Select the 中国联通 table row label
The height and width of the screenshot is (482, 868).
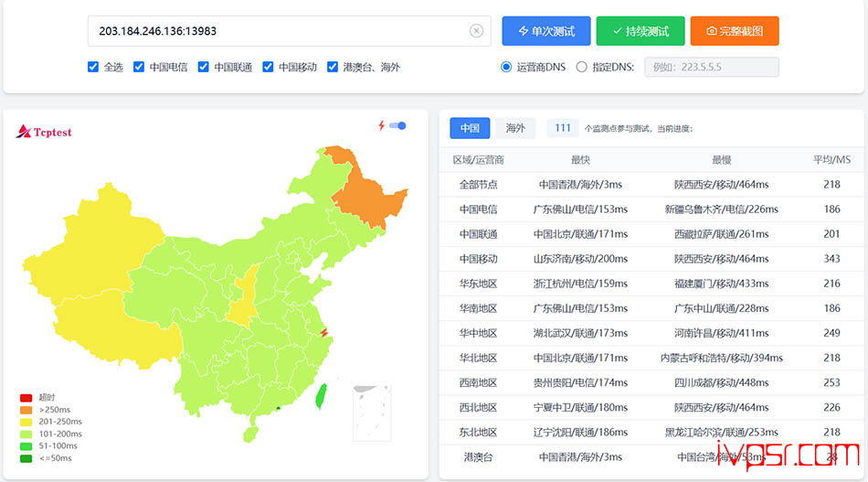click(x=478, y=234)
